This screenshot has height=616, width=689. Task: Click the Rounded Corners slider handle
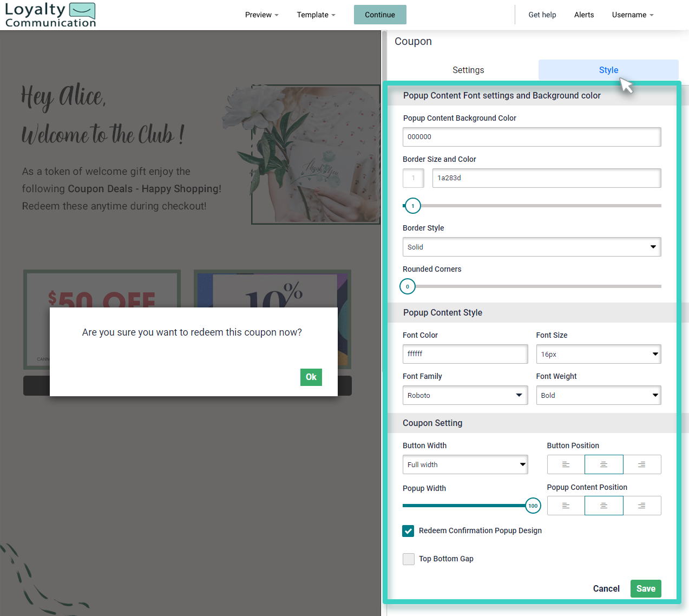[408, 286]
